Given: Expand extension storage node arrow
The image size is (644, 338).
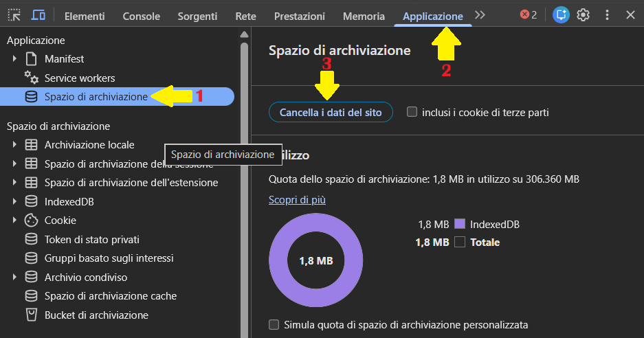Looking at the screenshot, I should (15, 182).
